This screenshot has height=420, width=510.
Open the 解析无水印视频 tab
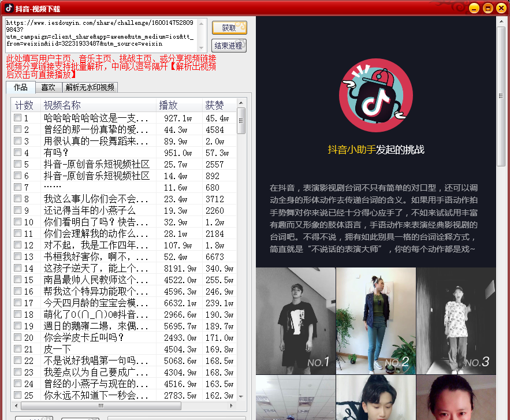point(90,87)
